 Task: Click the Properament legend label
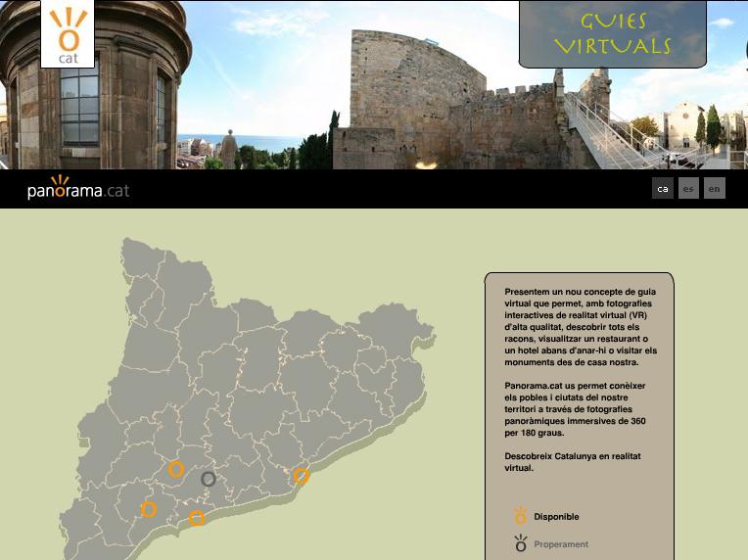(561, 544)
